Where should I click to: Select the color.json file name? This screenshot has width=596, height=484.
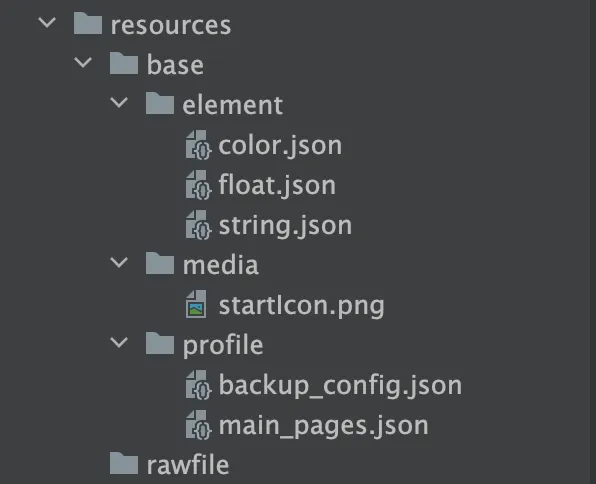click(x=281, y=146)
